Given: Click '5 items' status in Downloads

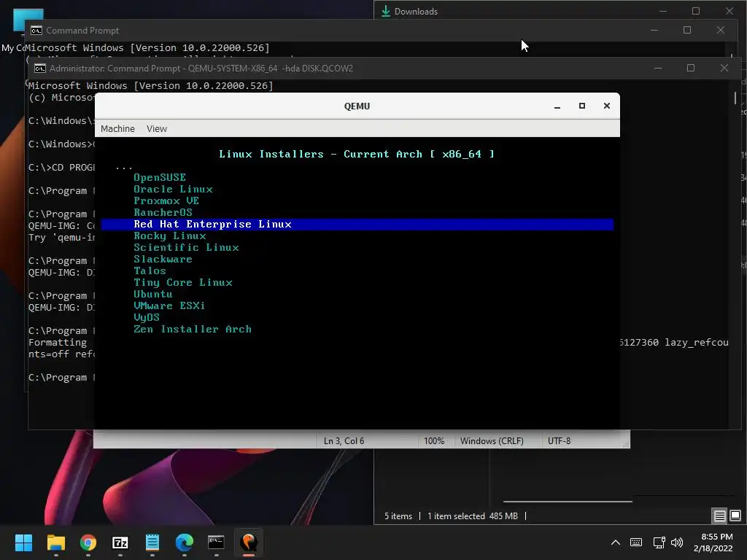Looking at the screenshot, I should [x=398, y=516].
